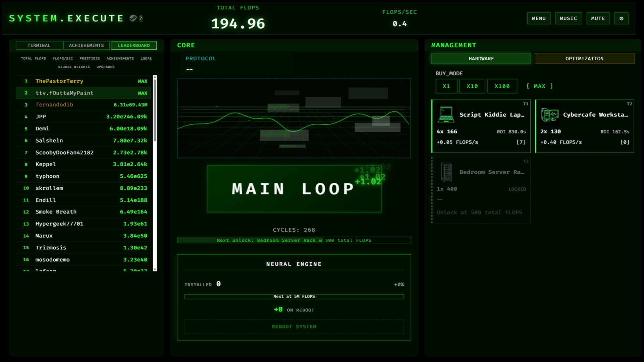
Task: Click REBOOT SYSTEM in Neural Engine panel
Action: [294, 326]
